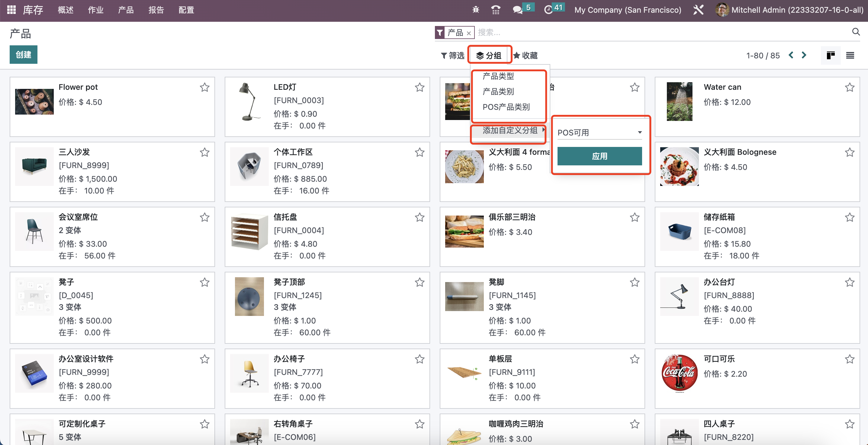Screen dimensions: 868x445
Task: Star the 可口可乐 product
Action: tap(850, 359)
